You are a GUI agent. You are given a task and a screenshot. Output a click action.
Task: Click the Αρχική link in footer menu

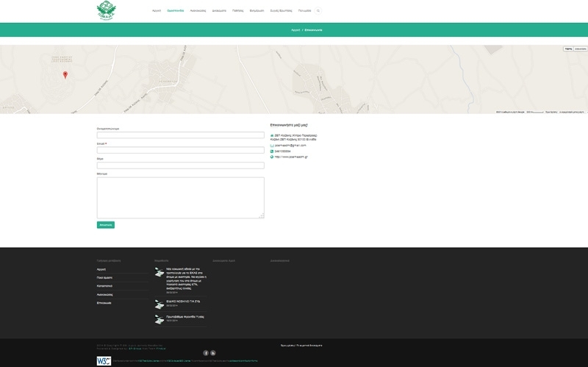(101, 269)
